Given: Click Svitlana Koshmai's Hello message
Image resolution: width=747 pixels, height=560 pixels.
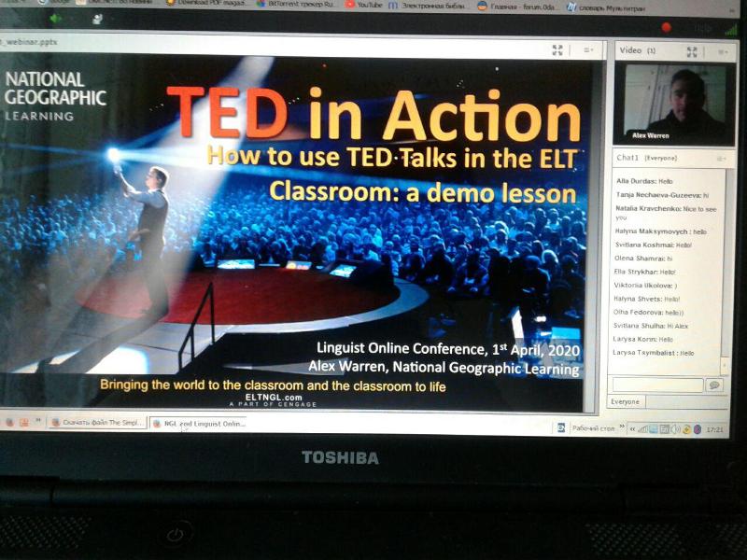Looking at the screenshot, I should [653, 245].
